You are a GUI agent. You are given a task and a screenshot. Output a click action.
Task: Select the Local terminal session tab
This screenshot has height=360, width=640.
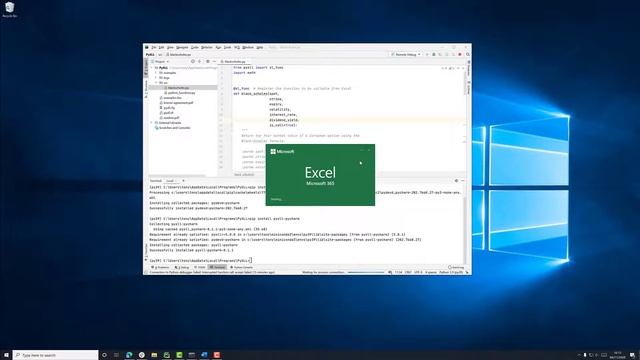point(171,181)
